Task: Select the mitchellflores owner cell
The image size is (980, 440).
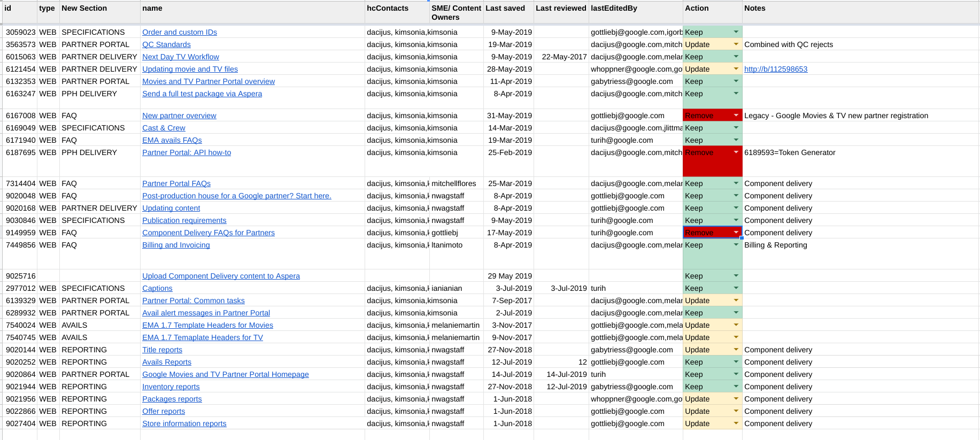Action: coord(457,183)
